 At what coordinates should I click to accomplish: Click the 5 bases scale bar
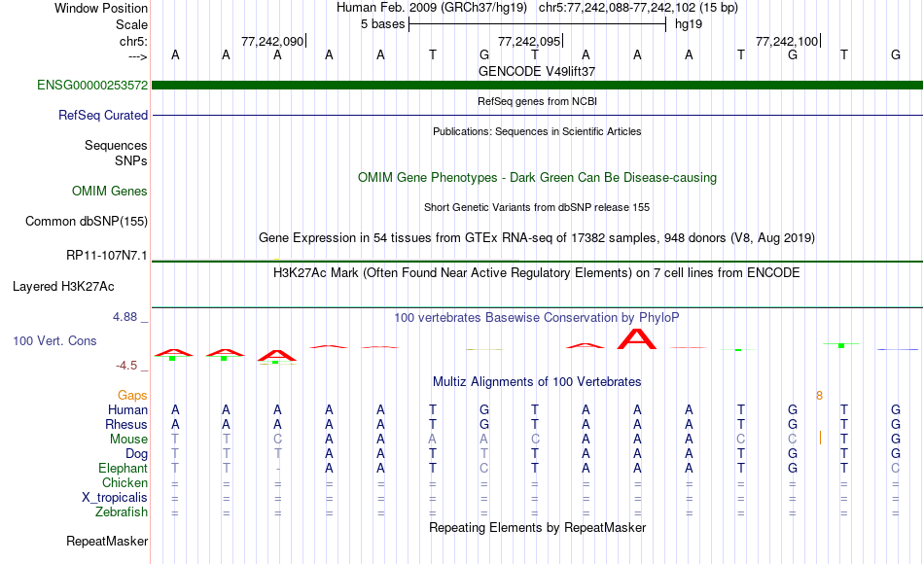(x=538, y=24)
